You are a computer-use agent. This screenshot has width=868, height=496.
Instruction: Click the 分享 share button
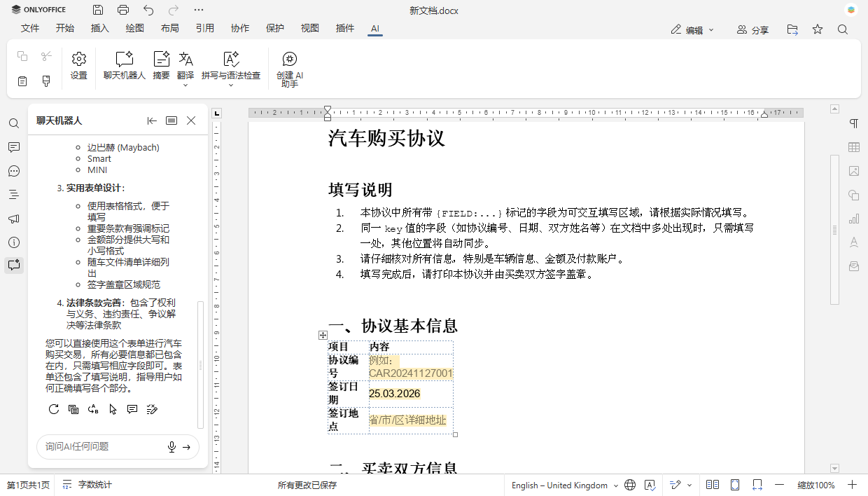752,29
